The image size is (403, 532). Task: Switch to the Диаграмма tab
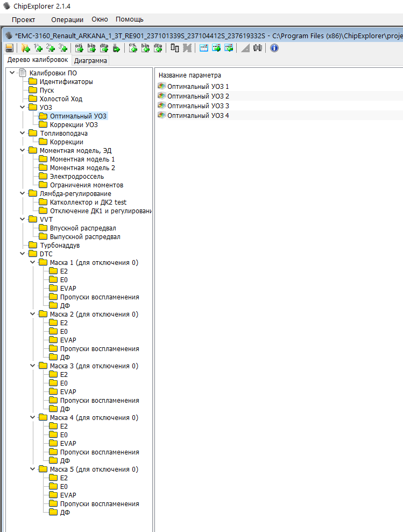[90, 60]
